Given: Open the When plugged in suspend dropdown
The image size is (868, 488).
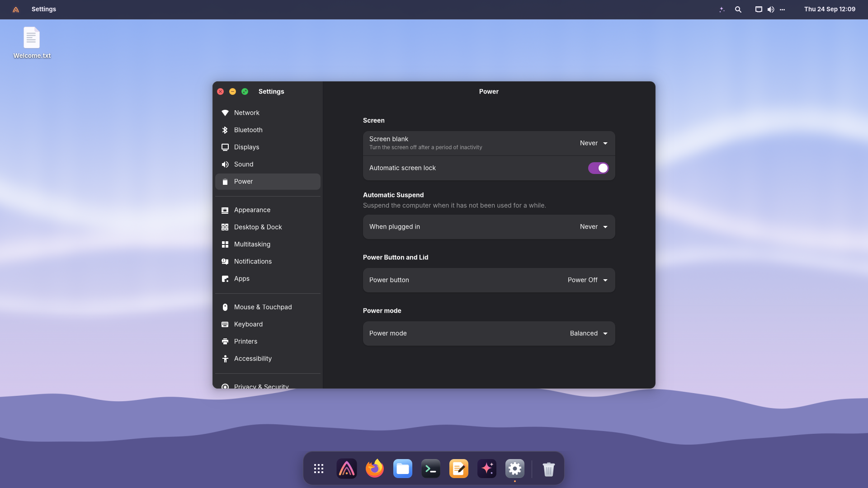Looking at the screenshot, I should (594, 227).
